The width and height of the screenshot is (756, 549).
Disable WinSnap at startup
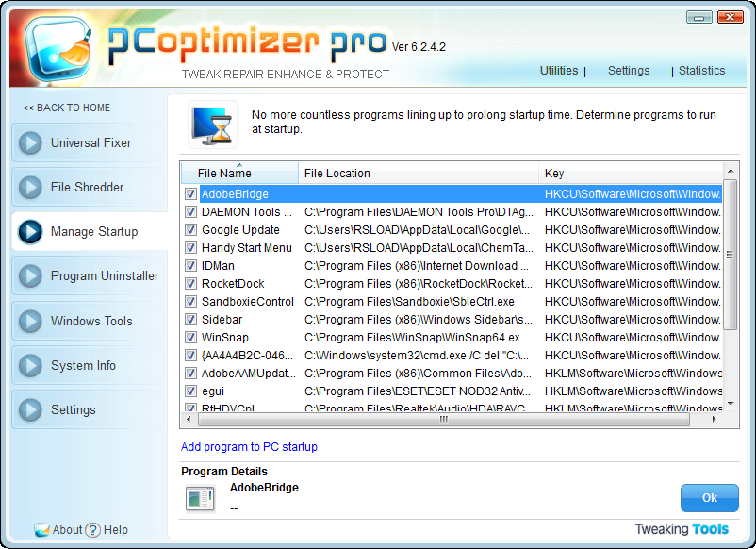pos(191,337)
